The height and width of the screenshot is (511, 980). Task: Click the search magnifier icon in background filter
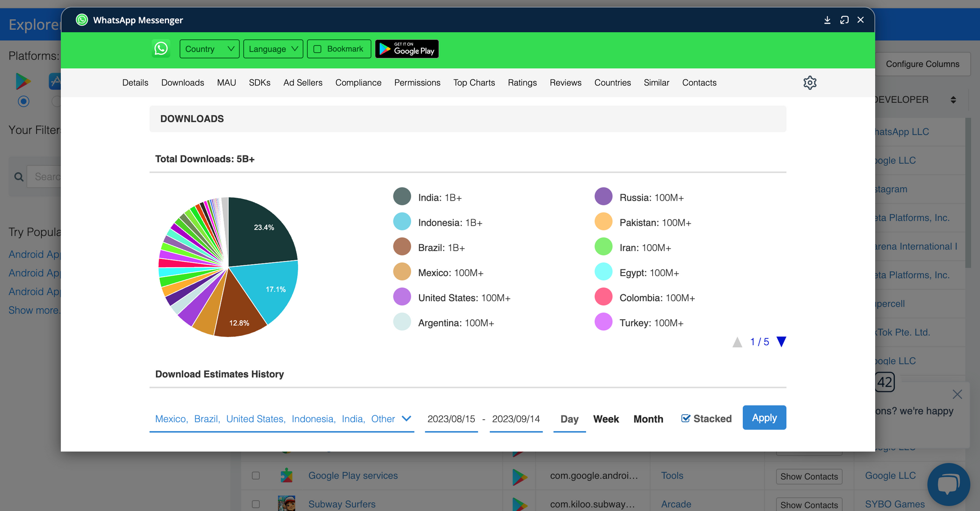(19, 177)
